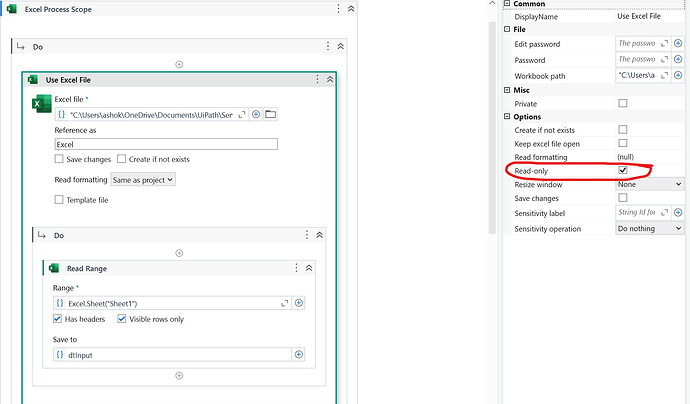The height and width of the screenshot is (404, 690).
Task: Toggle Create if not exists in activity
Action: click(121, 159)
